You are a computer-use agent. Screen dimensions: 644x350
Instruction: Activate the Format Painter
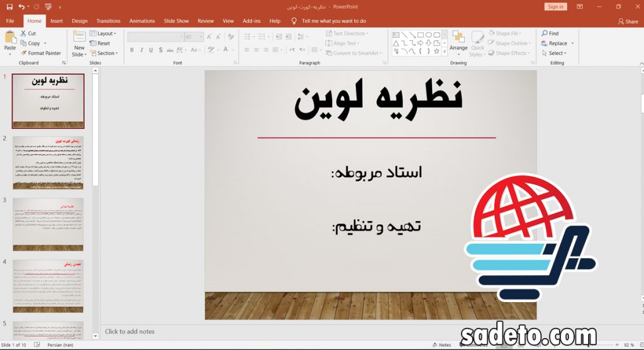point(41,53)
